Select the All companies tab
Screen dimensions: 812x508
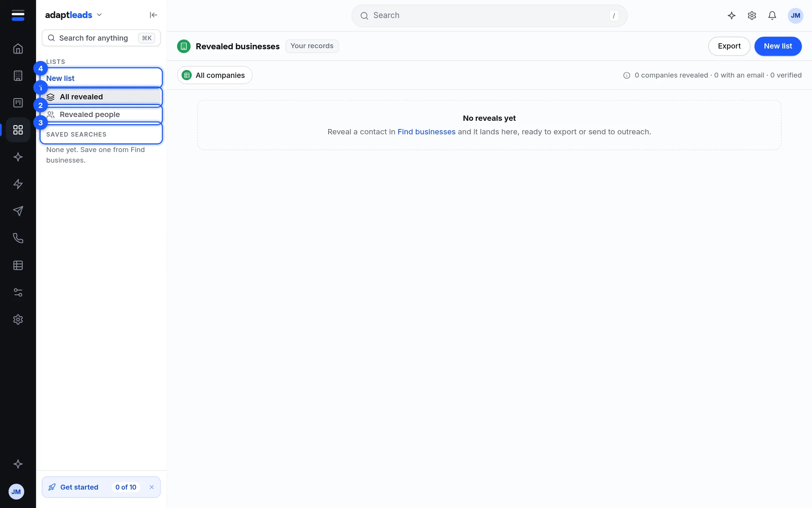click(215, 75)
